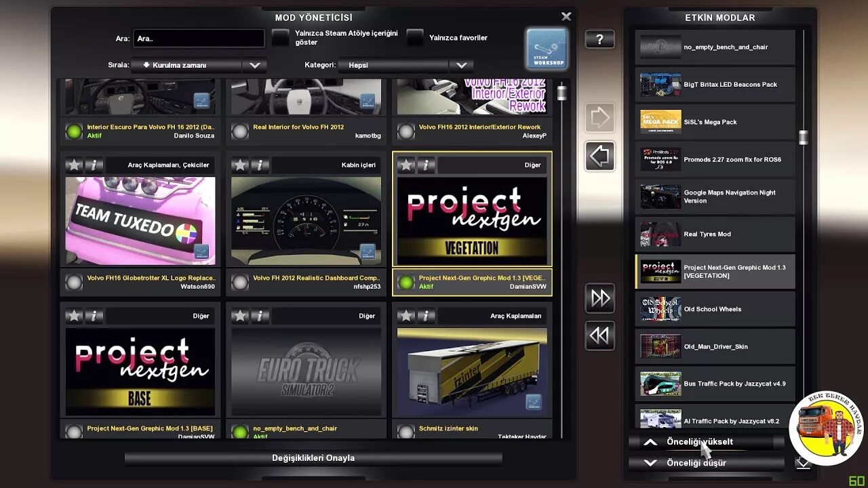
Task: Star the no_empty_bench_and_chair mod card
Action: pyautogui.click(x=240, y=316)
